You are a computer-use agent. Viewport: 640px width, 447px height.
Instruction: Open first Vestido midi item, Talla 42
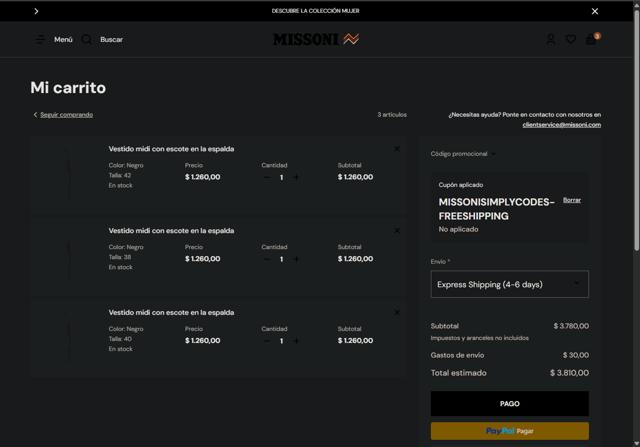[171, 149]
